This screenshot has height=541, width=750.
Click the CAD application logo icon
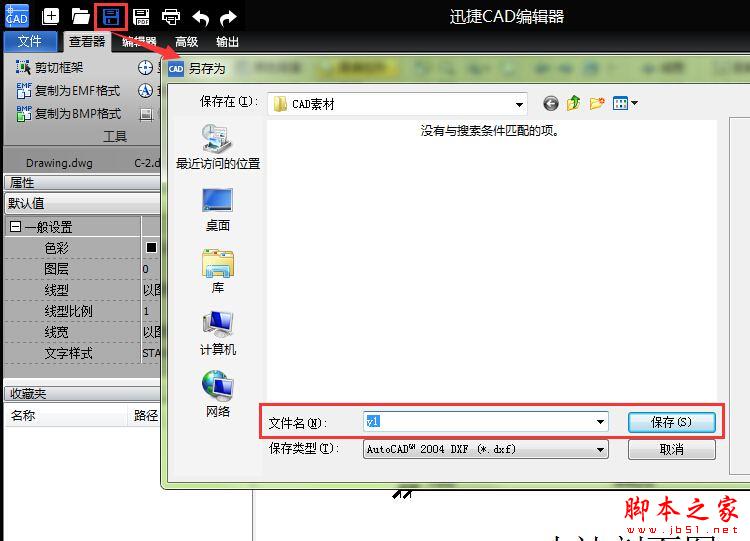(17, 16)
